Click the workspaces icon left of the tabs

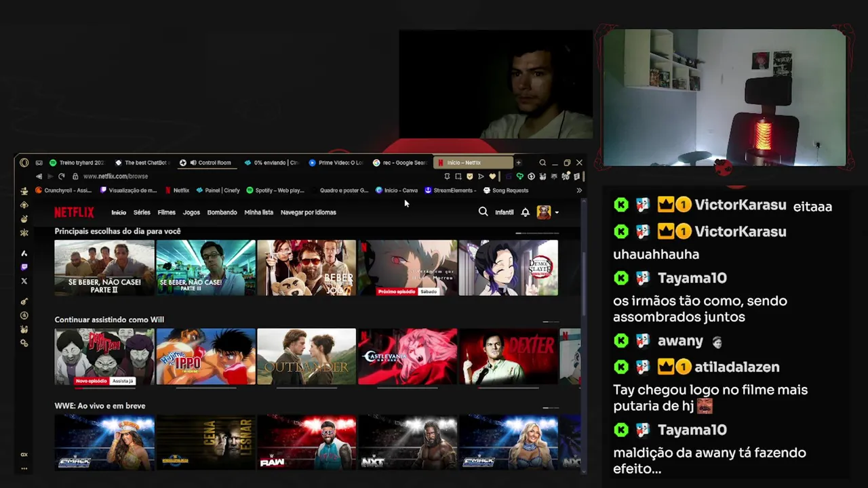click(x=39, y=163)
